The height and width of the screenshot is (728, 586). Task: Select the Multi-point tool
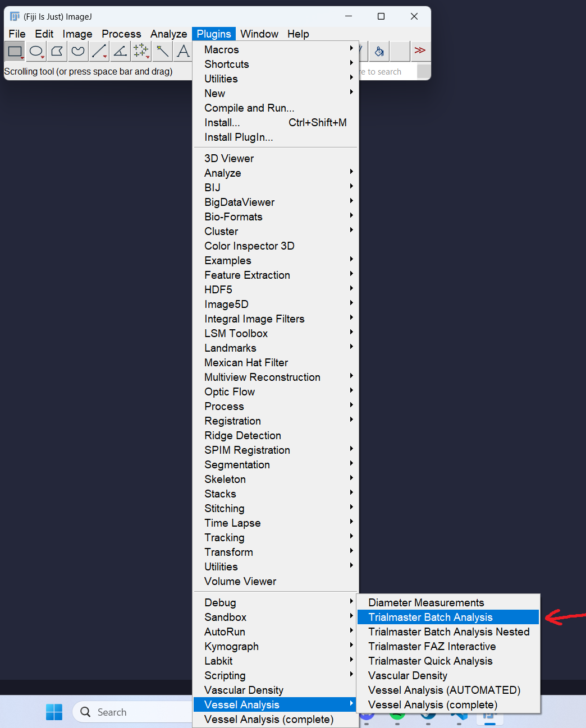click(141, 52)
